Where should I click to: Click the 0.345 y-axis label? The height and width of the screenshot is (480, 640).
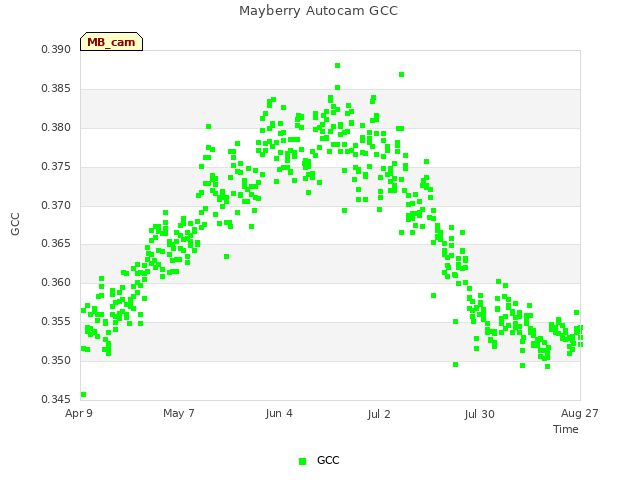(x=56, y=399)
